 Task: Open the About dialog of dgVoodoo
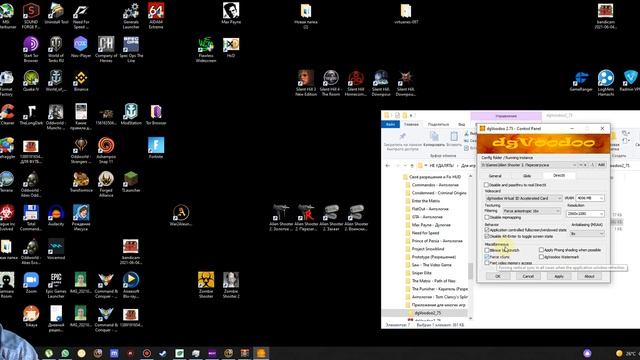(x=589, y=276)
